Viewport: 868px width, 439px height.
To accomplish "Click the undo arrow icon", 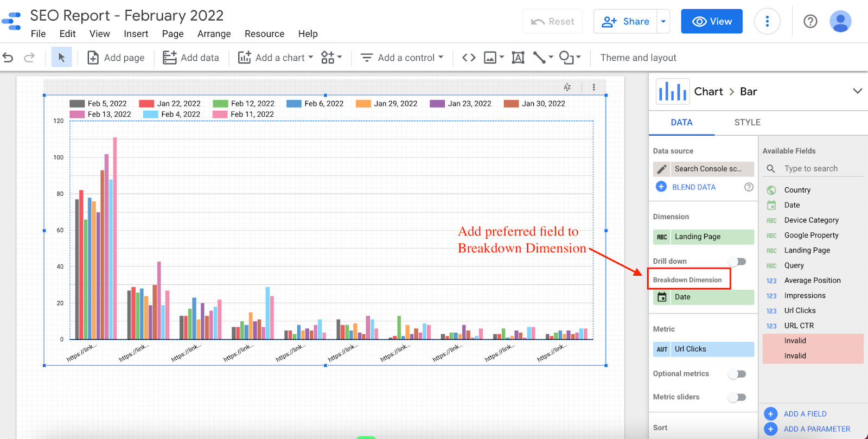I will [x=8, y=58].
